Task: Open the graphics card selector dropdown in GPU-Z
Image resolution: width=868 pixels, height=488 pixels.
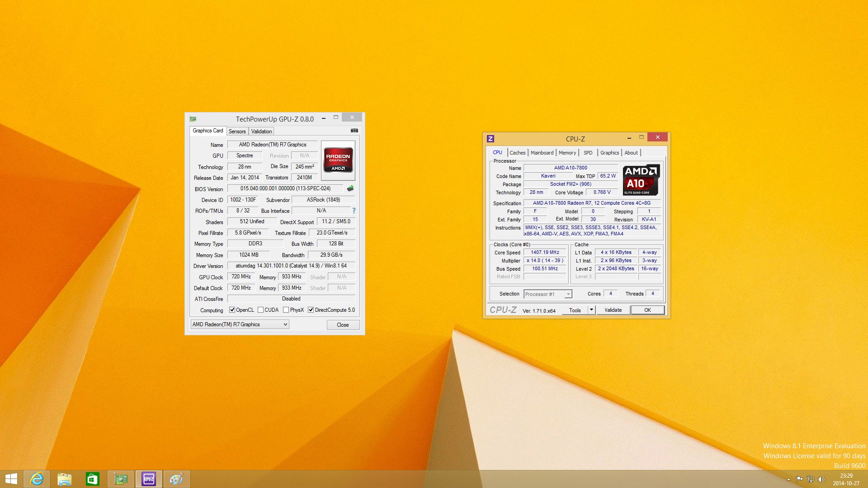Action: (x=285, y=324)
